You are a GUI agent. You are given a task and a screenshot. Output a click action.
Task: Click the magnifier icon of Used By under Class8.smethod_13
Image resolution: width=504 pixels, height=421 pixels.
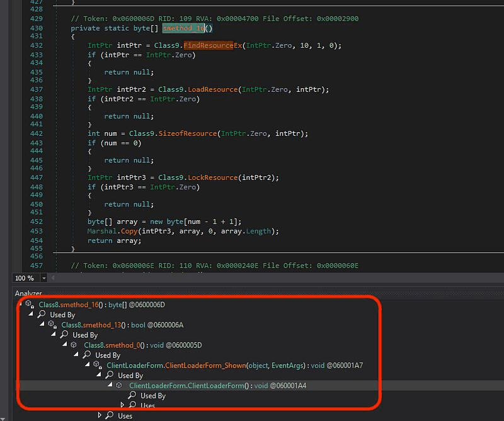(x=64, y=334)
